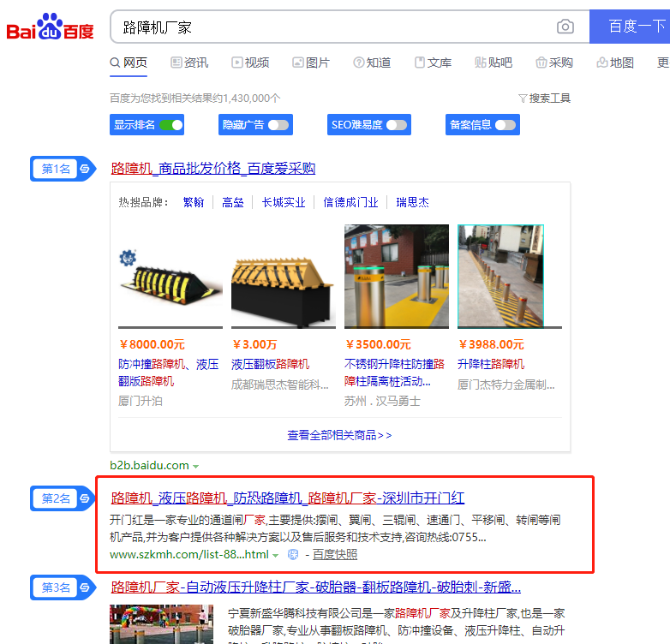Click the icon beside the 第1名 badge

point(85,169)
